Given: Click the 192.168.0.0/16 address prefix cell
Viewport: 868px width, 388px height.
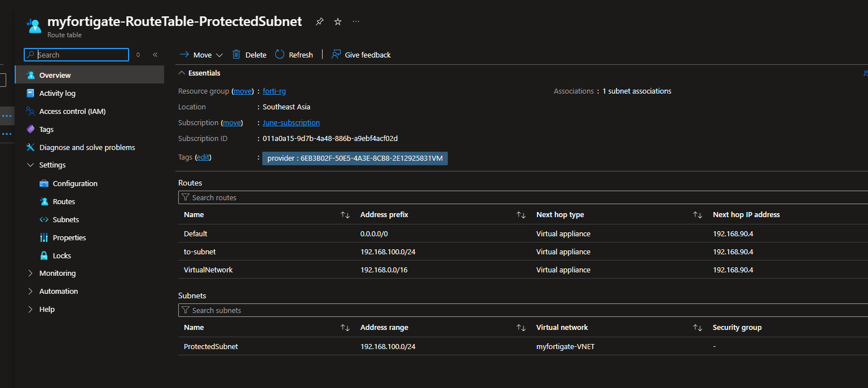Looking at the screenshot, I should point(384,270).
